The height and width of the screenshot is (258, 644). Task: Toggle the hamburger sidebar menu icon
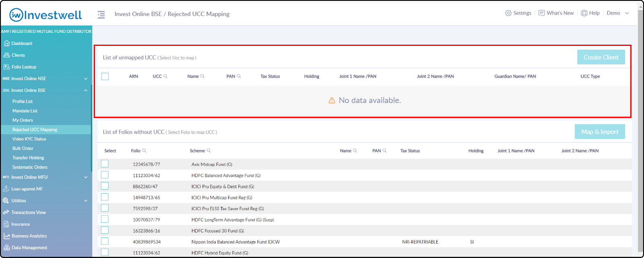coord(101,14)
